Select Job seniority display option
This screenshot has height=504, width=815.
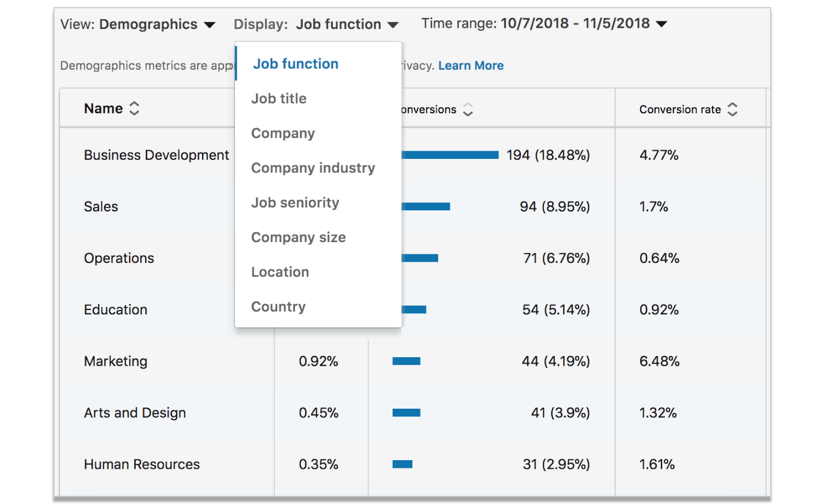(295, 203)
